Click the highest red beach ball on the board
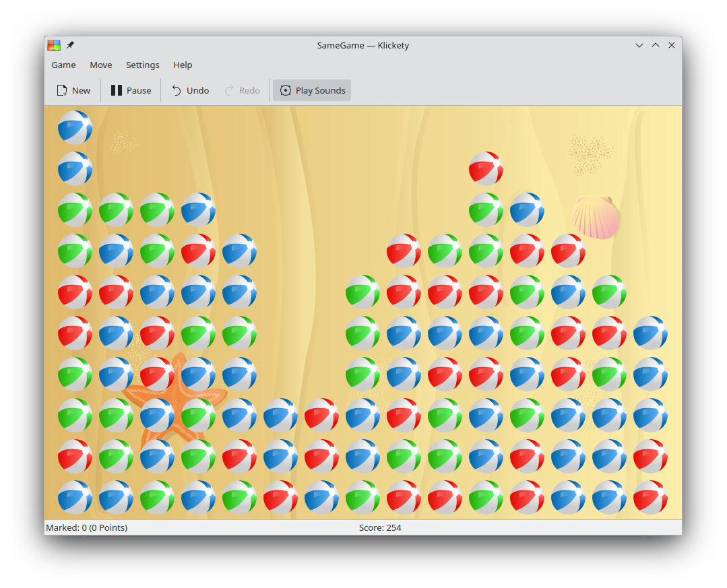This screenshot has height=588, width=727. tap(486, 168)
